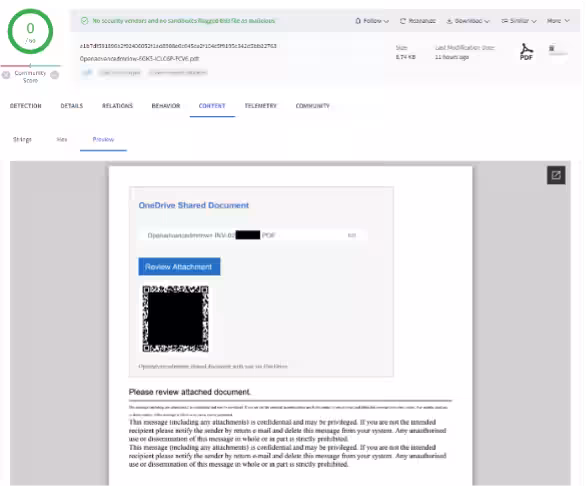586x488 pixels.
Task: Click the PDF file type icon
Action: 526,52
